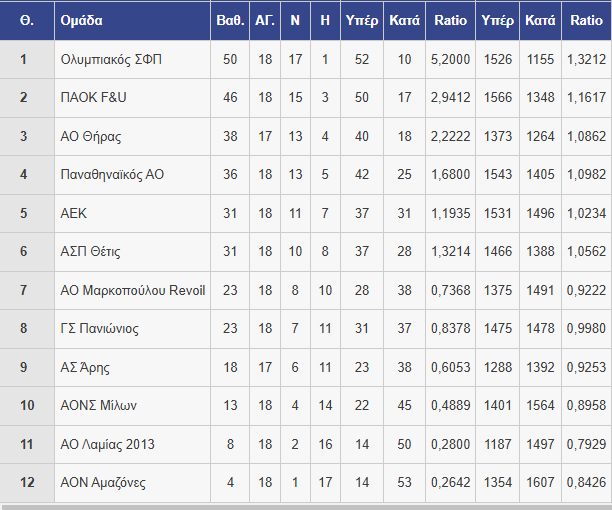This screenshot has width=612, height=510.
Task: Click the Ομάδα column header
Action: click(x=82, y=20)
